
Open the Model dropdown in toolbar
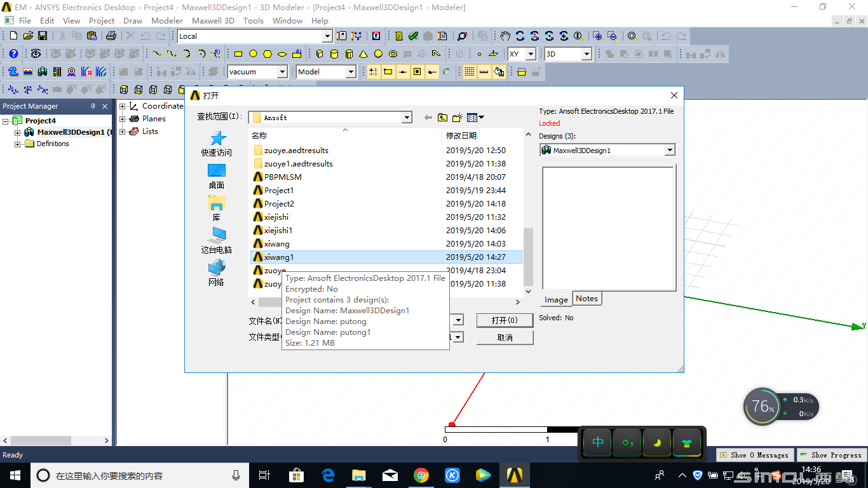point(351,72)
